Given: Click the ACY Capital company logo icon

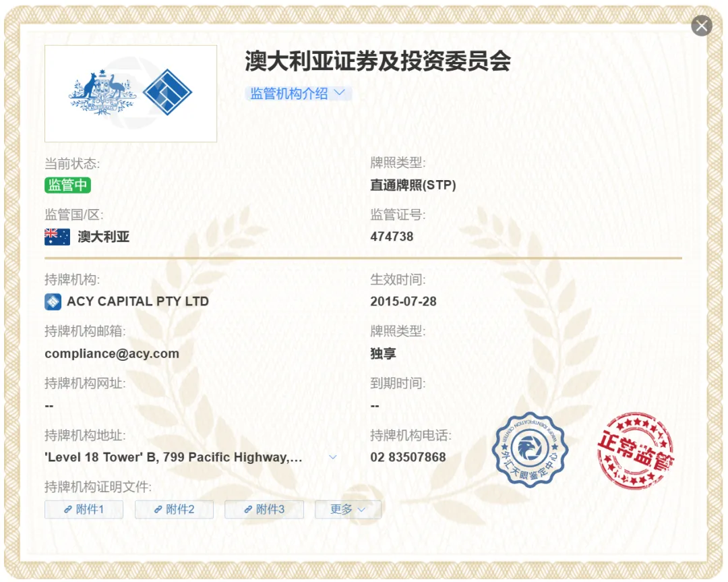Looking at the screenshot, I should coord(53,302).
